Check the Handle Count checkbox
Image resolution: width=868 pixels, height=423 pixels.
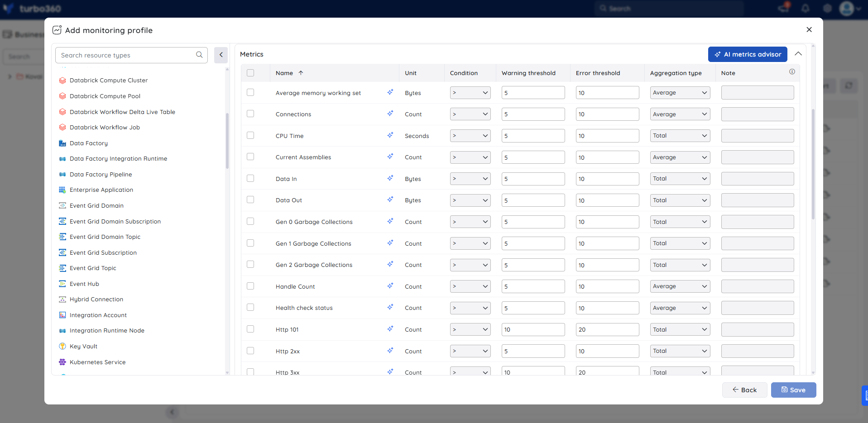point(250,286)
